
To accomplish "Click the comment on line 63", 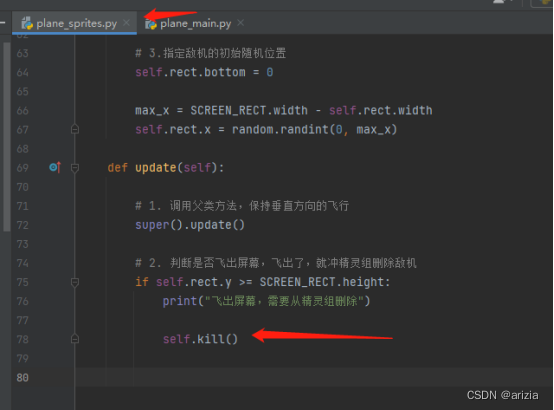I will [x=211, y=53].
